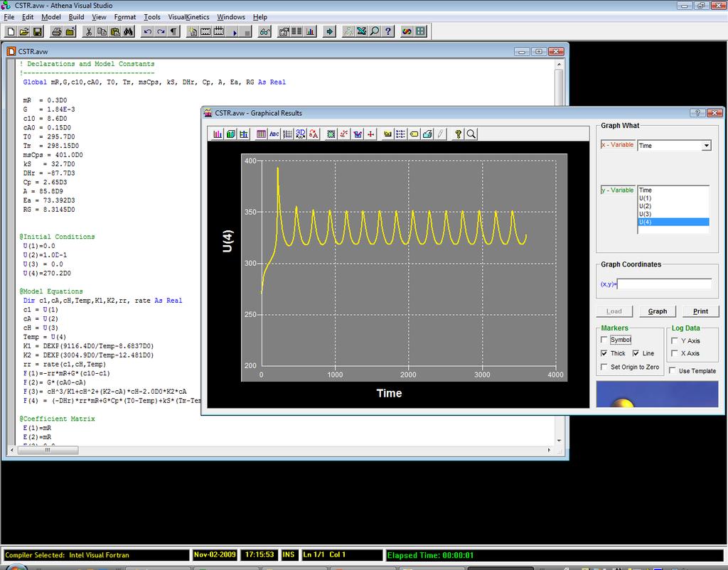Open the File menu
The height and width of the screenshot is (570, 728).
(x=9, y=17)
